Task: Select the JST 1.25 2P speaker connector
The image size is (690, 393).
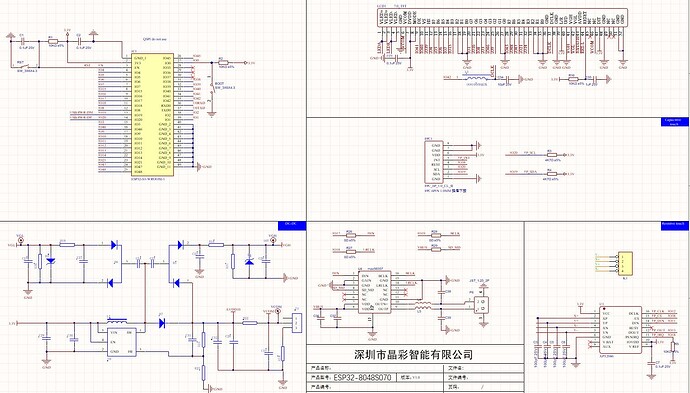Action: click(x=481, y=305)
